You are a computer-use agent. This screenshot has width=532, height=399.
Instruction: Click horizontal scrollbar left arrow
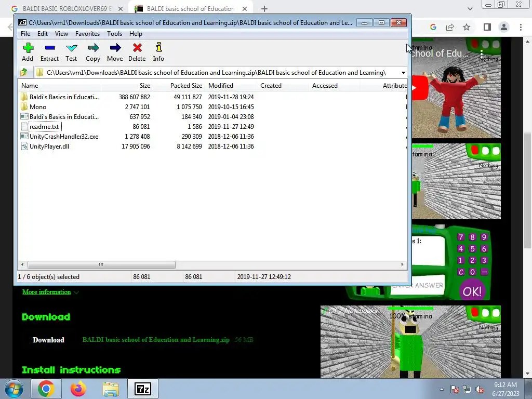[22, 264]
